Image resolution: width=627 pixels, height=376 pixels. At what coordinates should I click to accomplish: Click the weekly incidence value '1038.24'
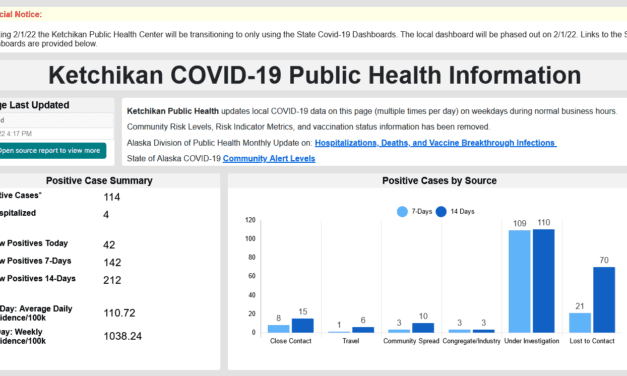click(123, 336)
